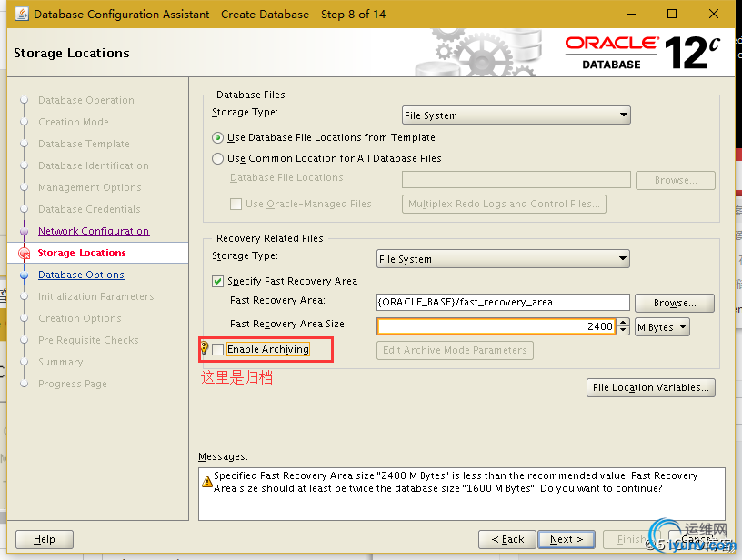Click the Storage Locations current step icon
Image resolution: width=742 pixels, height=560 pixels.
coord(25,254)
